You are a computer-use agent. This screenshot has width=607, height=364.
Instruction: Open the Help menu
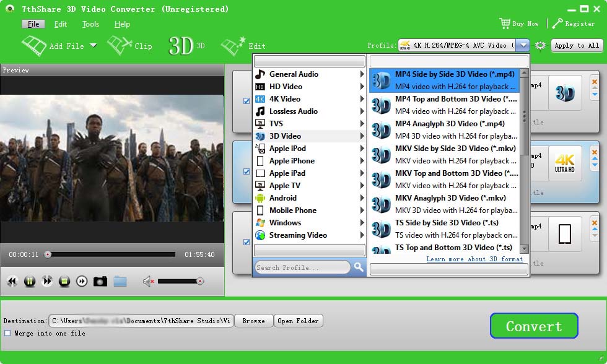pyautogui.click(x=122, y=24)
